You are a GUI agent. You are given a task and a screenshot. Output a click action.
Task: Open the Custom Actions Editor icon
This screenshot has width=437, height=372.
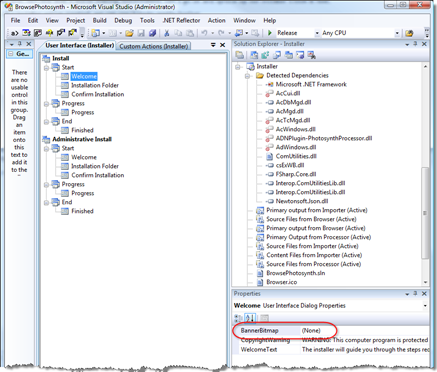click(300, 55)
